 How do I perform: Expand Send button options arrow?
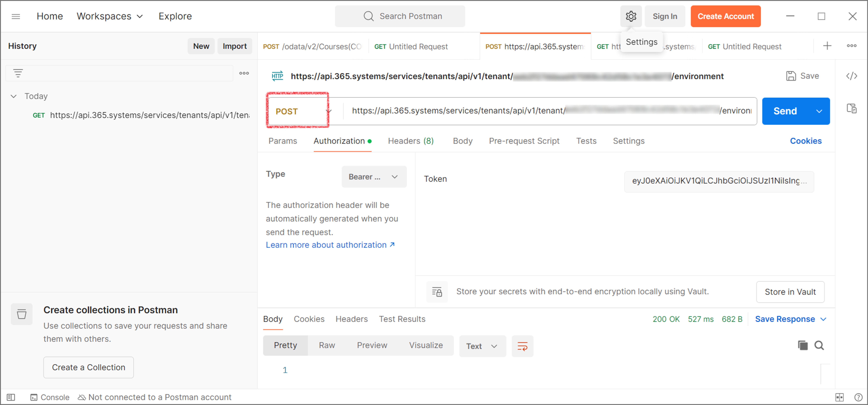click(x=819, y=111)
